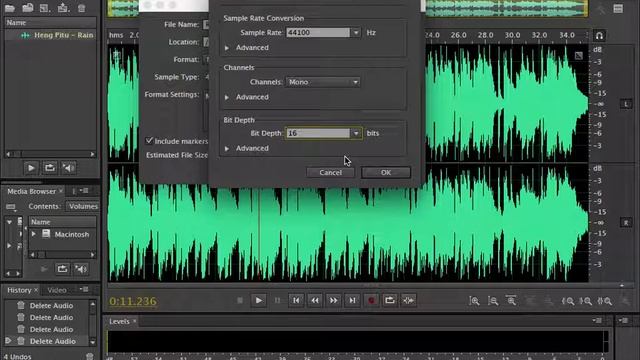The height and width of the screenshot is (360, 640).
Task: Click the Zoom Out Full icon
Action: (511, 301)
